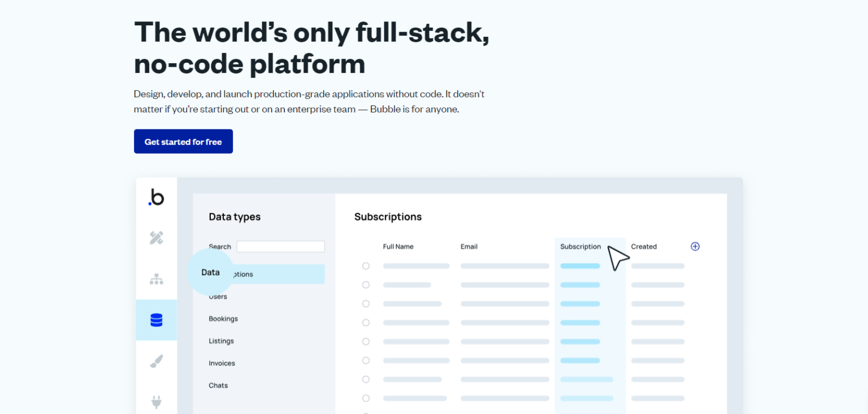Select the Users data type
The width and height of the screenshot is (868, 414).
pyautogui.click(x=218, y=297)
